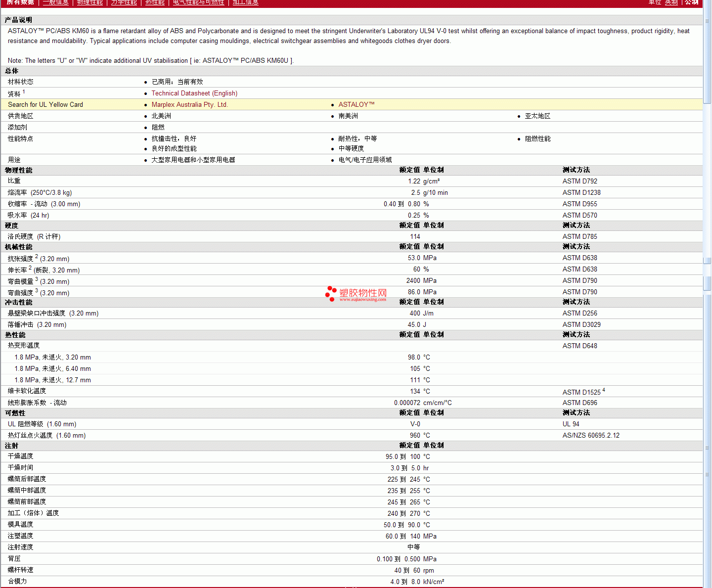Image resolution: width=712 pixels, height=588 pixels.
Task: Select the 总体 section header
Action: [x=11, y=71]
